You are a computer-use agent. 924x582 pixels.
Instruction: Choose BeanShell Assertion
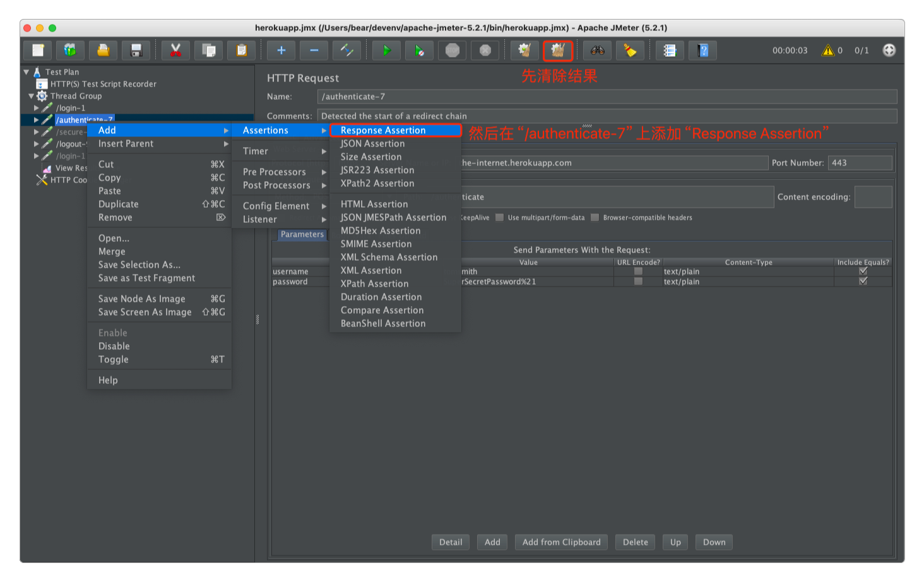[x=396, y=323]
